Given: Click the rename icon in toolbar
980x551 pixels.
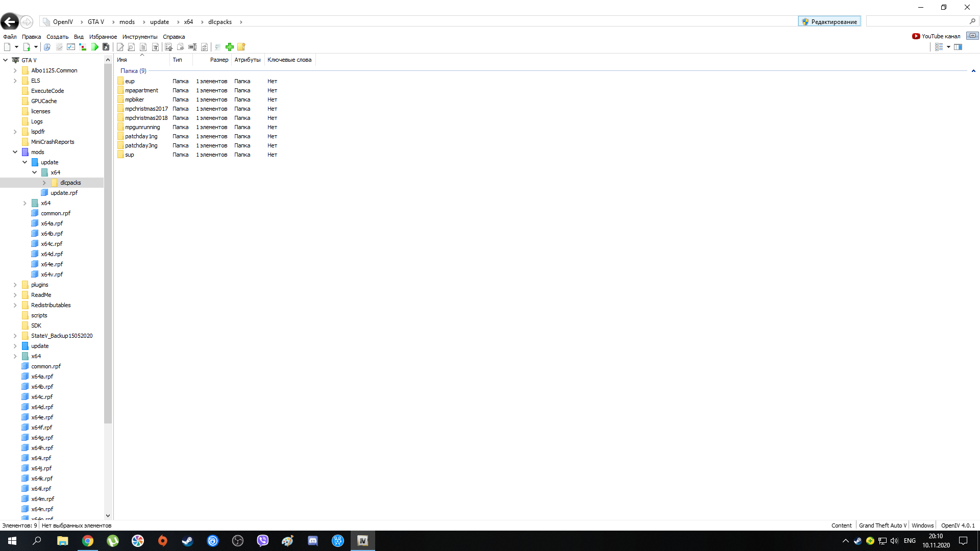Looking at the screenshot, I should (192, 47).
